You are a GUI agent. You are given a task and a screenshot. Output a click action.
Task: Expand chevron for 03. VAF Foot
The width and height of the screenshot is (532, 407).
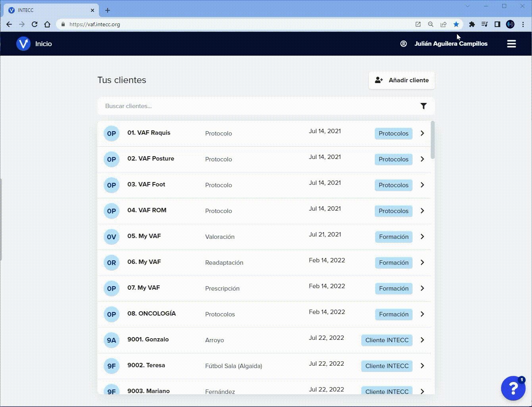(422, 185)
